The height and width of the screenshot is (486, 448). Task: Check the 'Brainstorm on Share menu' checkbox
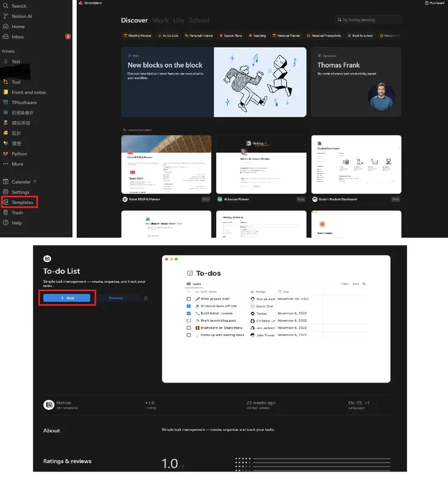[x=188, y=327]
